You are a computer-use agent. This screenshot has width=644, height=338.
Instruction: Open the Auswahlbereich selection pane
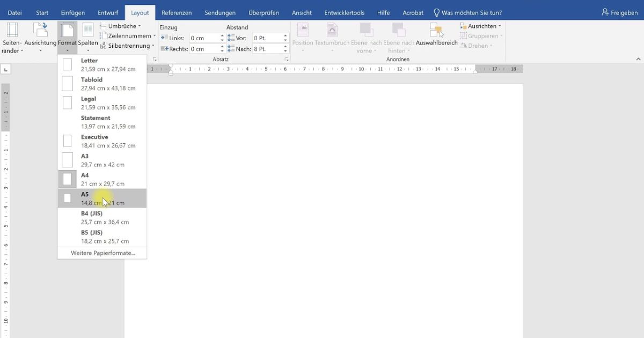click(436, 35)
